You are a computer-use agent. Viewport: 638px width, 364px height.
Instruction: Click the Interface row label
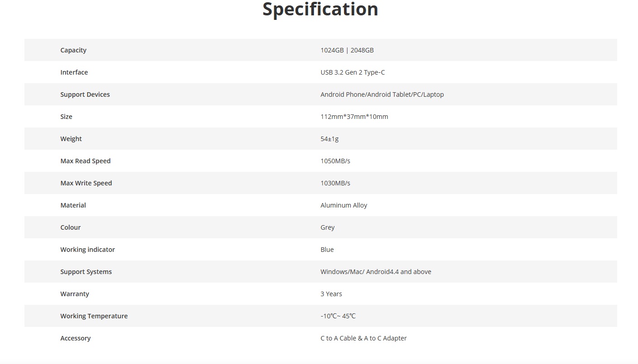point(74,72)
